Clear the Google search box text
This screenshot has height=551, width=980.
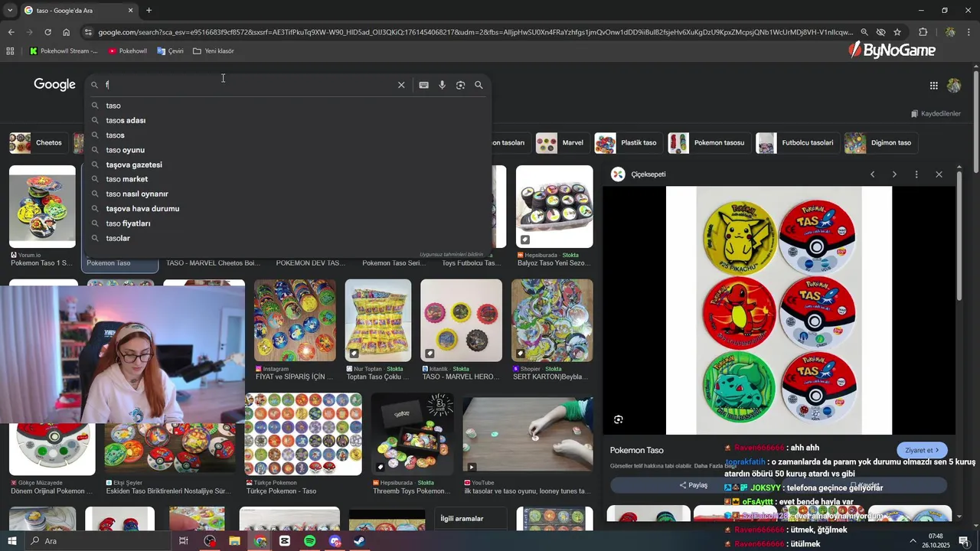(x=401, y=85)
